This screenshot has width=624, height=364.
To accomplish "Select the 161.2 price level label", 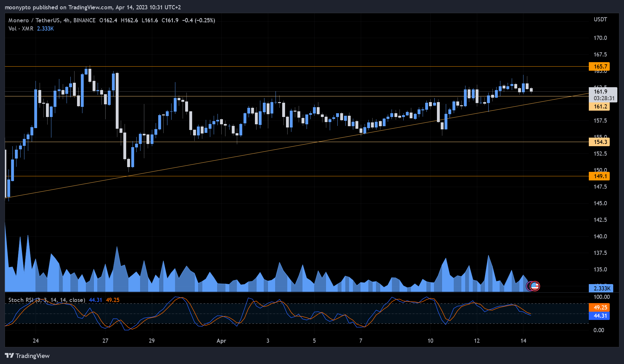I will (x=599, y=107).
